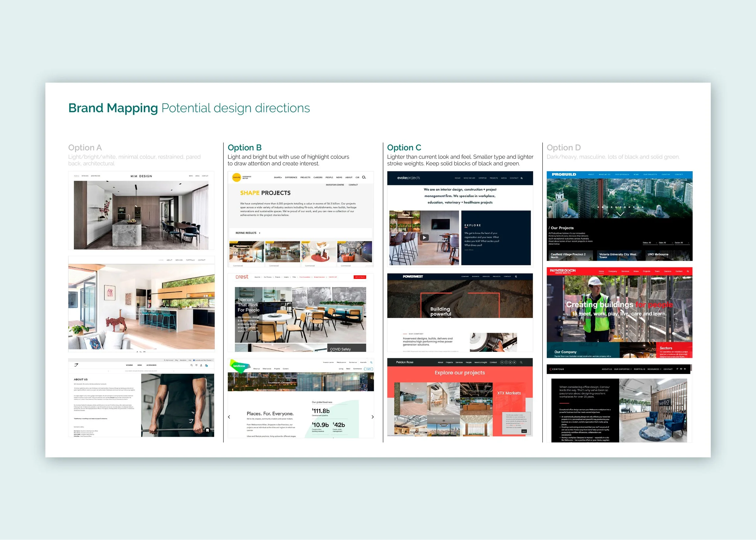Select Projects in Paynter Dixon nav
Screen dimensions: 756x540
coord(646,271)
